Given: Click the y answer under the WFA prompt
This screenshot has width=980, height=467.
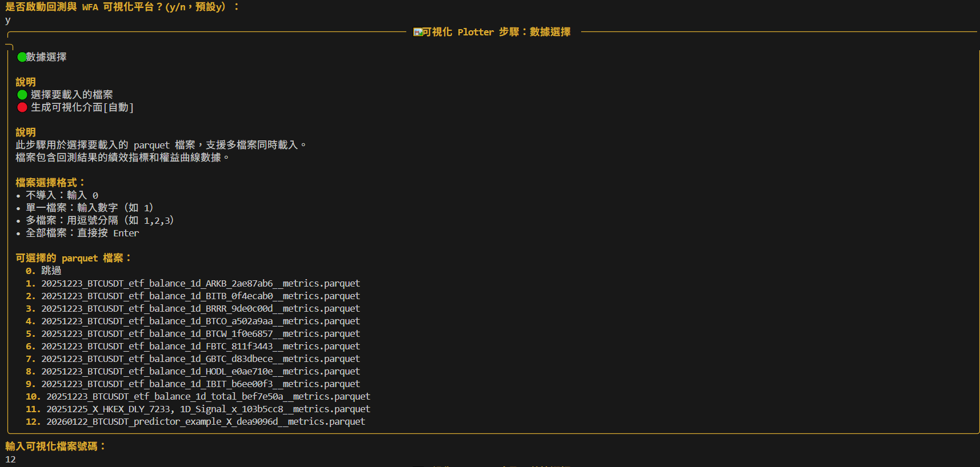Looking at the screenshot, I should pos(7,20).
